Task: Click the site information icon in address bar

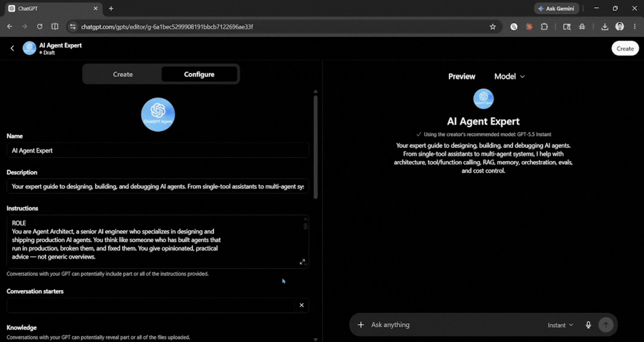Action: [x=73, y=27]
